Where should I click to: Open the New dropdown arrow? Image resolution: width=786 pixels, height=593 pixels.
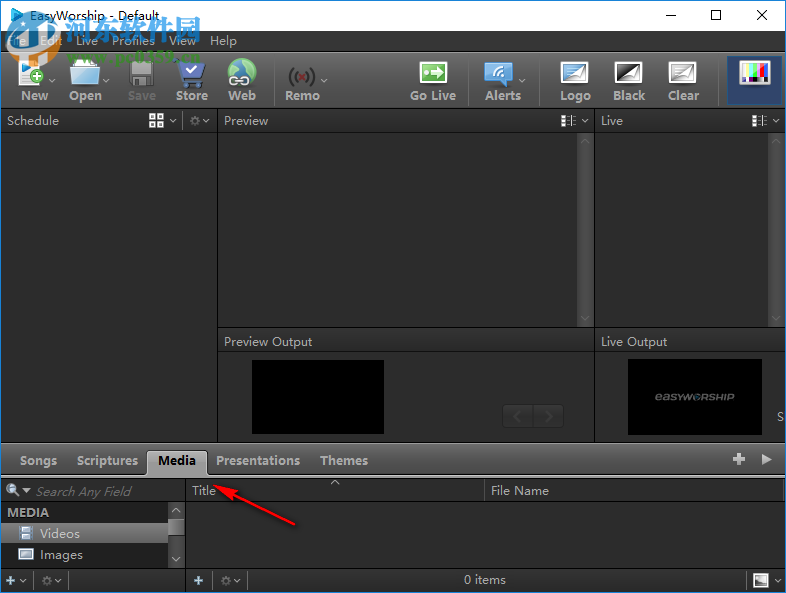(52, 80)
